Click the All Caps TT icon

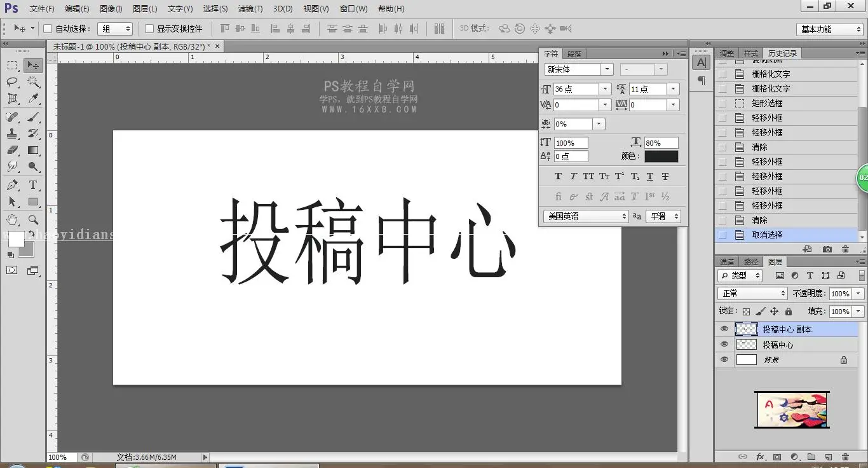pos(588,176)
